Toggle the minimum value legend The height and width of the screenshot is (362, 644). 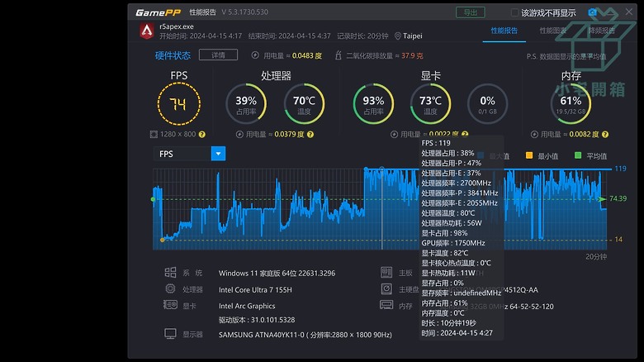point(529,155)
